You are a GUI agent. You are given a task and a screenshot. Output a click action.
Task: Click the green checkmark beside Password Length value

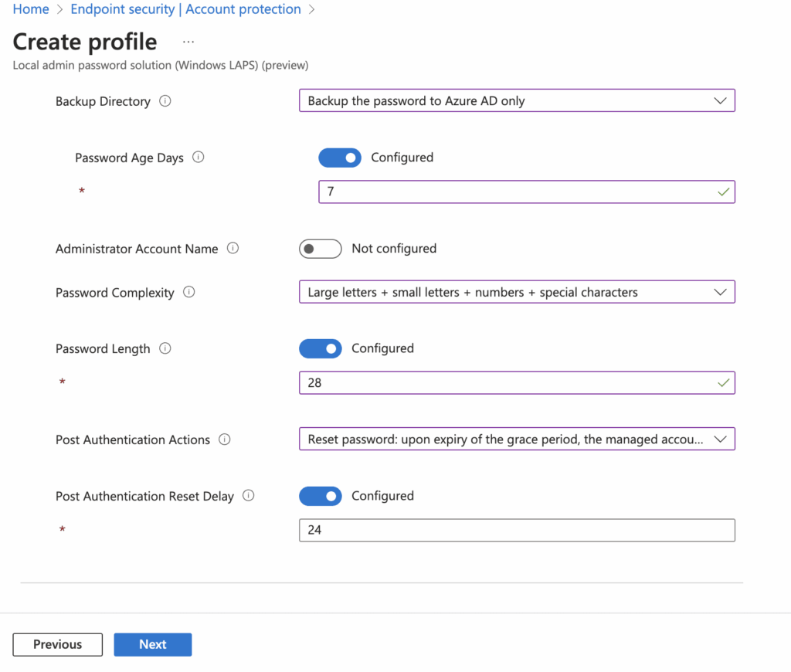tap(723, 382)
